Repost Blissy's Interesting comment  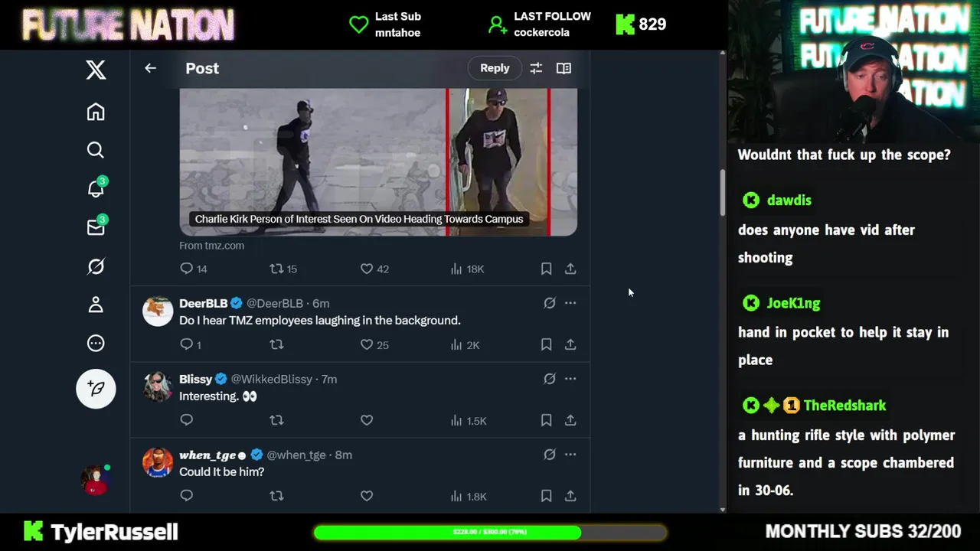(x=276, y=420)
